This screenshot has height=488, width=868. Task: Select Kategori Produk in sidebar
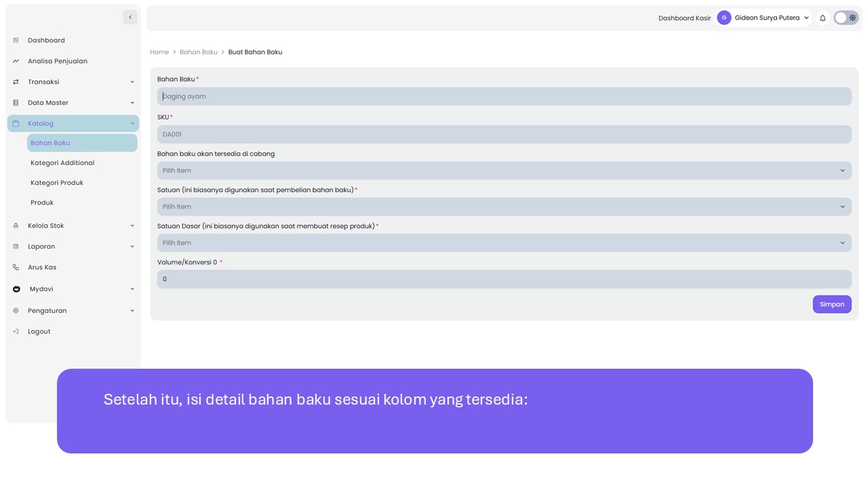pos(57,183)
